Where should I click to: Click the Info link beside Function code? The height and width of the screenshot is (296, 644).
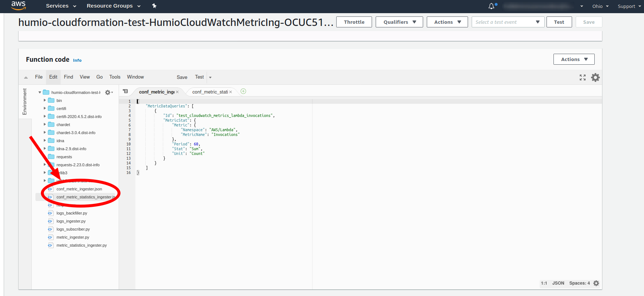77,60
